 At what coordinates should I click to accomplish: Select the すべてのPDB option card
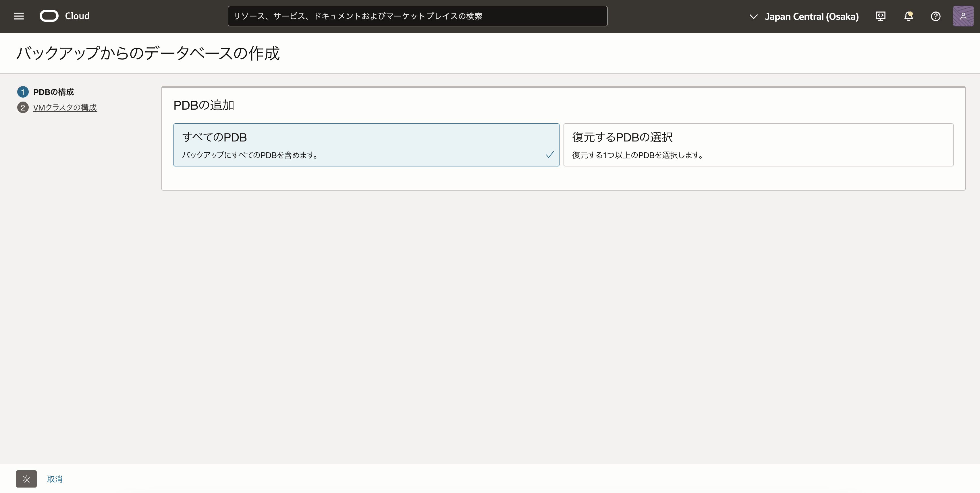coord(366,144)
